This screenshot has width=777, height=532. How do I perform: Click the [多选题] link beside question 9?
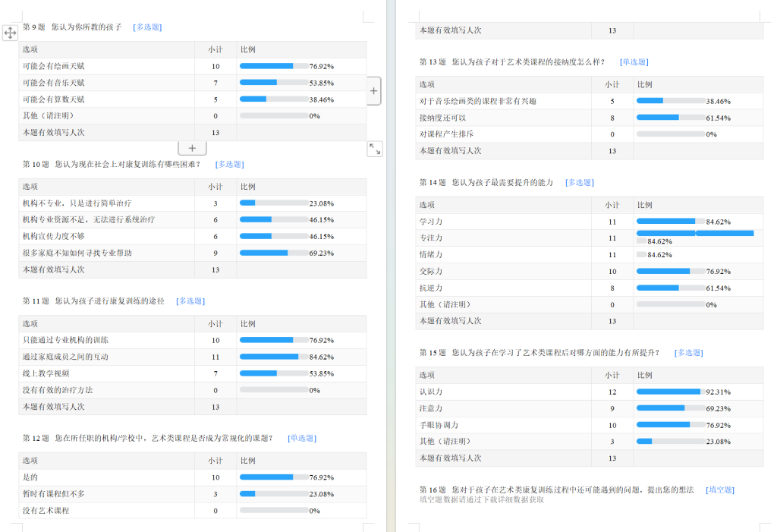(x=147, y=27)
